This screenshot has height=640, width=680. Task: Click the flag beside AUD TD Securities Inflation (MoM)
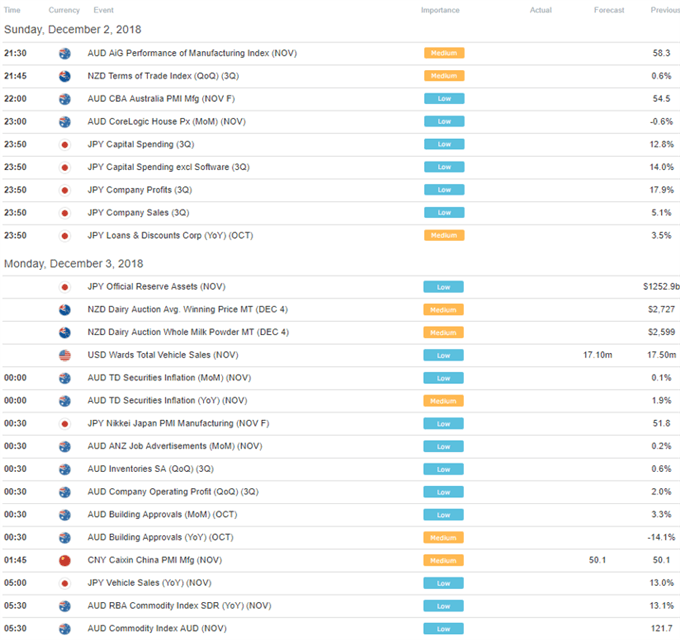coord(65,378)
